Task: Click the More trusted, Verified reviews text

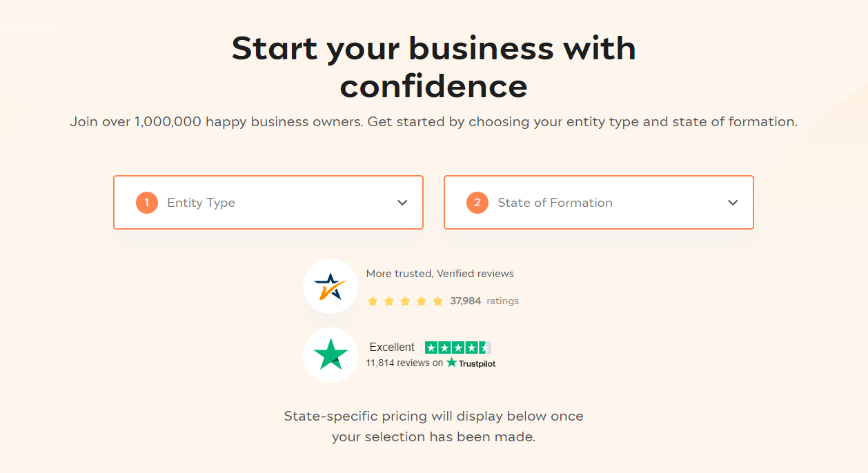Action: tap(440, 274)
